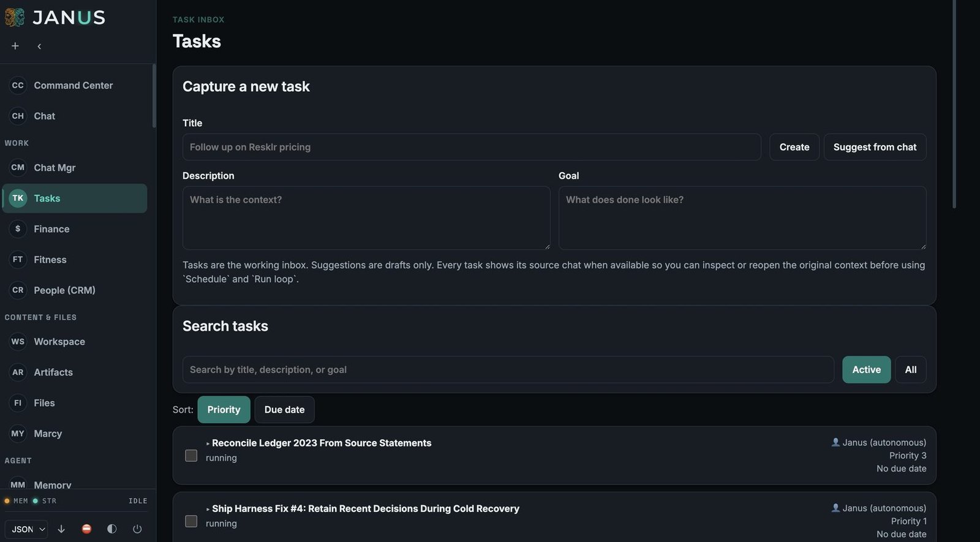
Task: Click the Janus logo icon
Action: [x=15, y=17]
